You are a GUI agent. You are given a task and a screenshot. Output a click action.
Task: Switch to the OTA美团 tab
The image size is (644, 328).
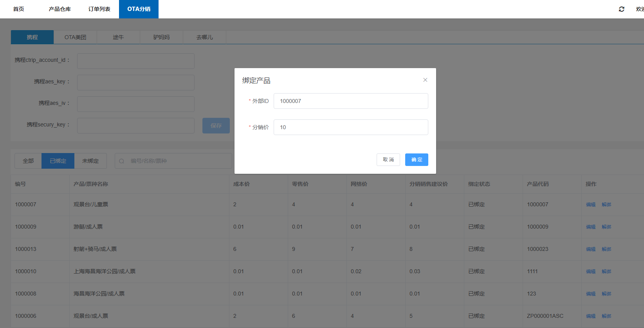tap(75, 37)
